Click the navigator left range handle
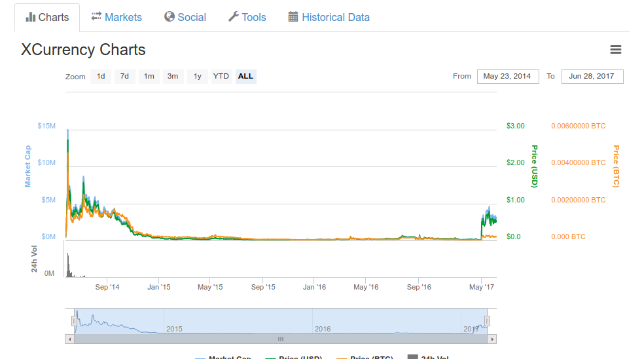 point(75,321)
